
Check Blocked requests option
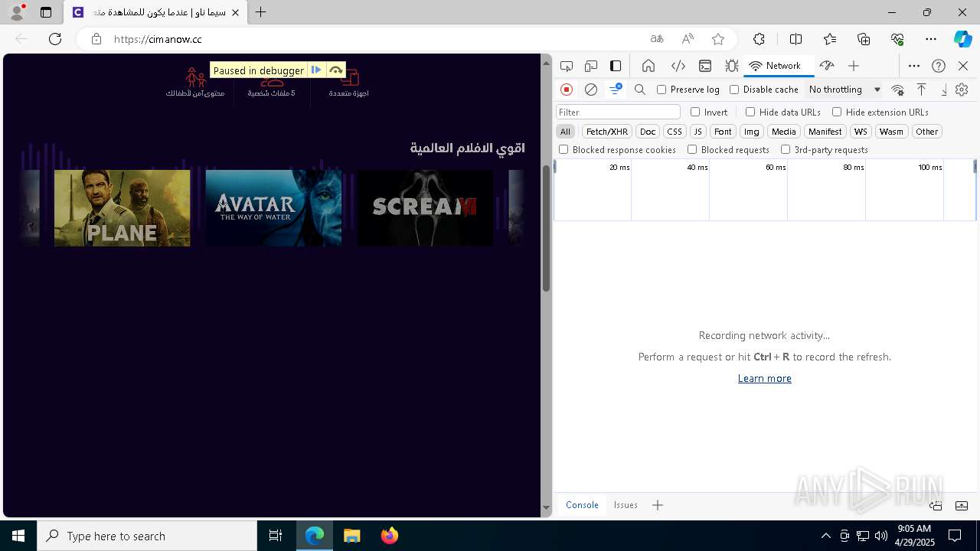click(692, 149)
